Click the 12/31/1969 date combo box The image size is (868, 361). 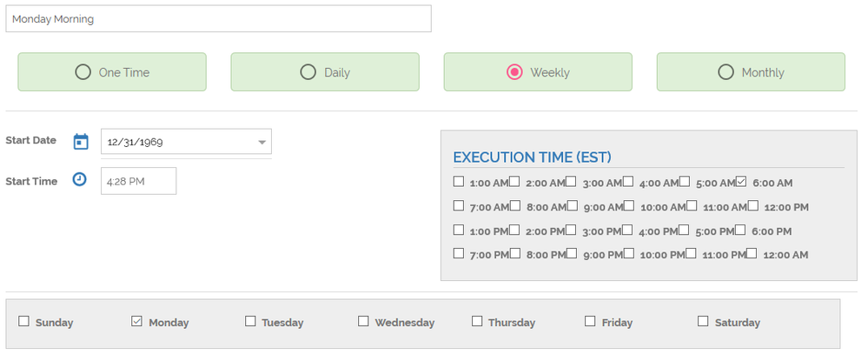point(186,142)
